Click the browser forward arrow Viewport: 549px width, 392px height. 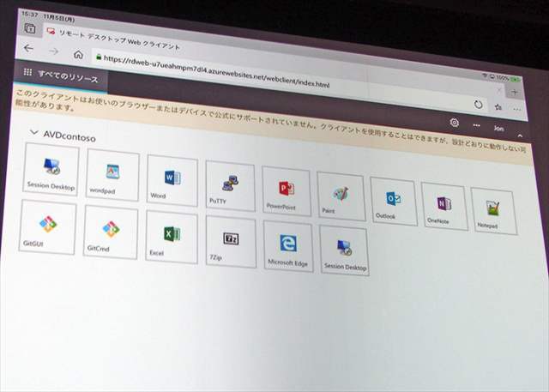(53, 51)
